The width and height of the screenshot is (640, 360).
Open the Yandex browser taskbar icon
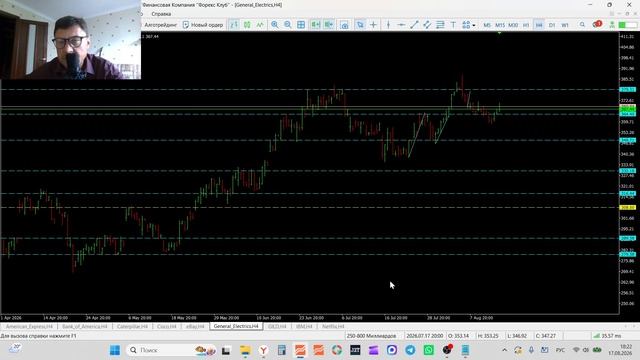264,350
